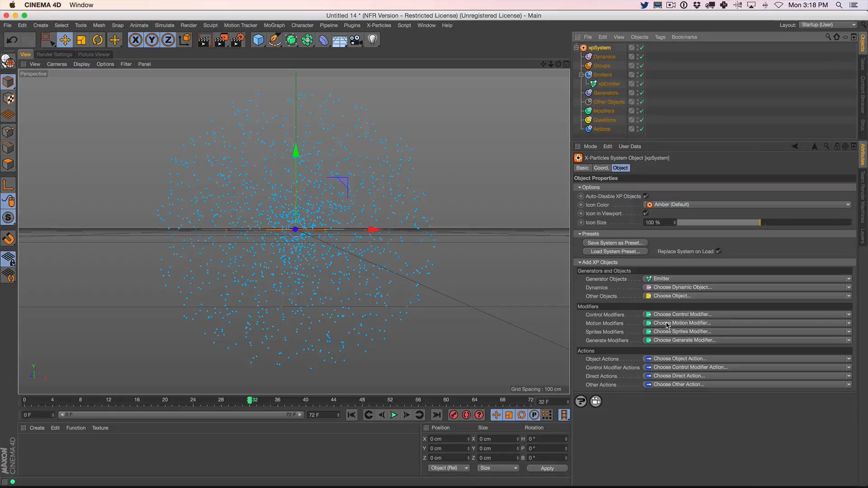Toggle Replace System on Load checkbox

tap(718, 251)
